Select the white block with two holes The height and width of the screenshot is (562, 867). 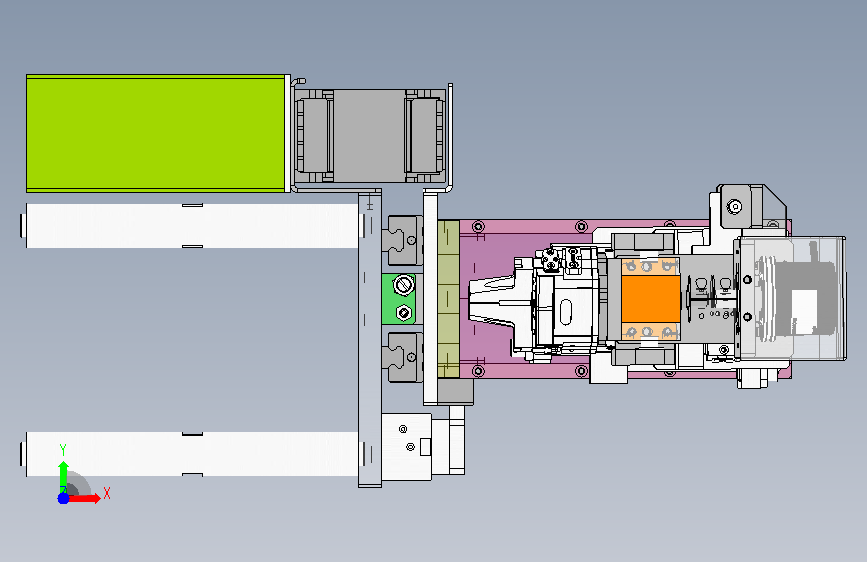[x=406, y=446]
